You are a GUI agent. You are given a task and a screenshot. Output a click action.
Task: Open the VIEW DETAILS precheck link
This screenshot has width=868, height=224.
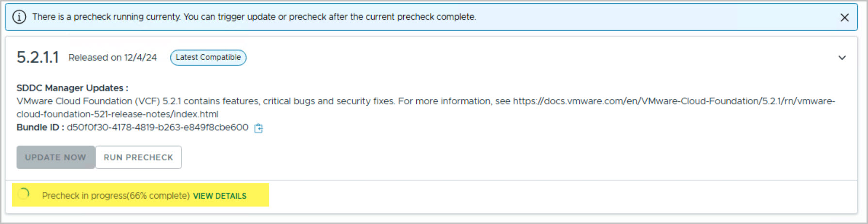click(220, 196)
